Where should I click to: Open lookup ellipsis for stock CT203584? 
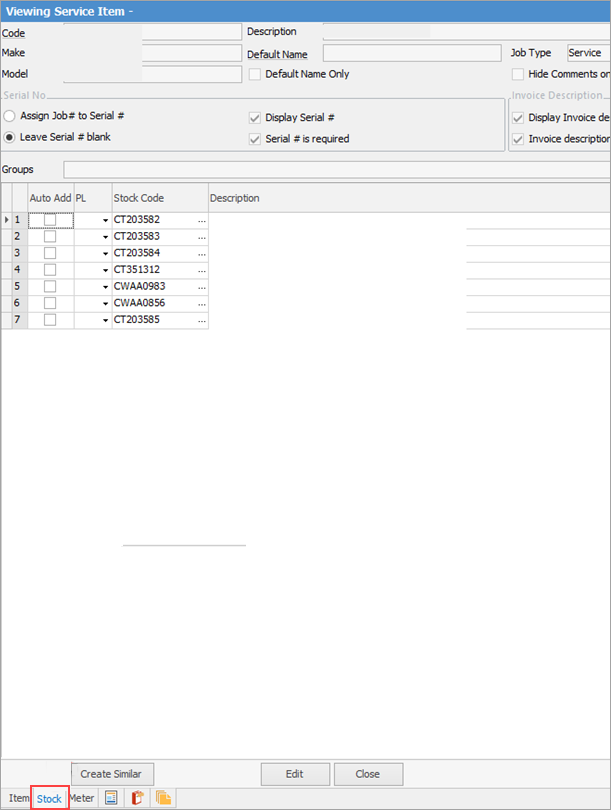(x=201, y=253)
